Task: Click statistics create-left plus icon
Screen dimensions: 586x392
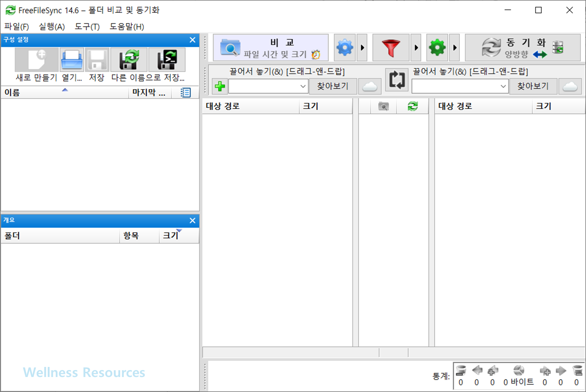Action: coord(493,370)
